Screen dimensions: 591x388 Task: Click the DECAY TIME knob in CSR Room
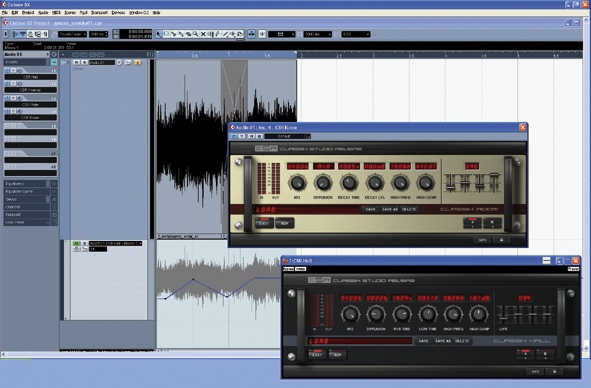coord(349,183)
